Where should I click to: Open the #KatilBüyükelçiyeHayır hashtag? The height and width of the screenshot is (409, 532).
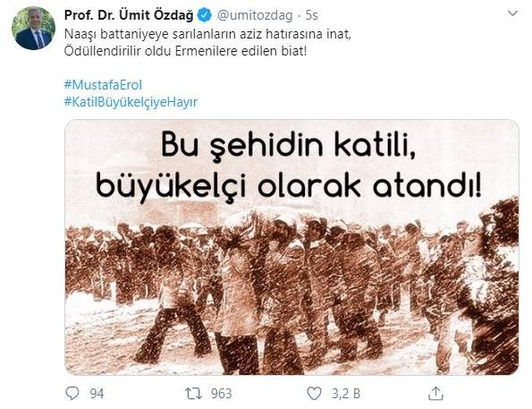[x=131, y=102]
